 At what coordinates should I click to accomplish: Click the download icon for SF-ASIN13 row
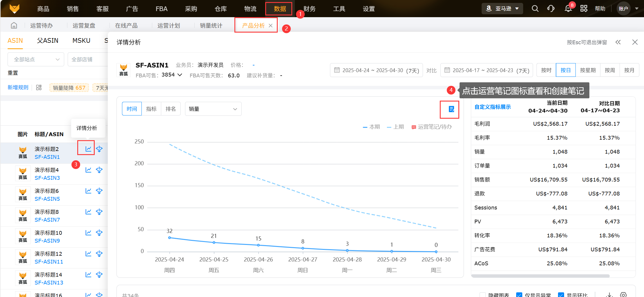pos(99,275)
